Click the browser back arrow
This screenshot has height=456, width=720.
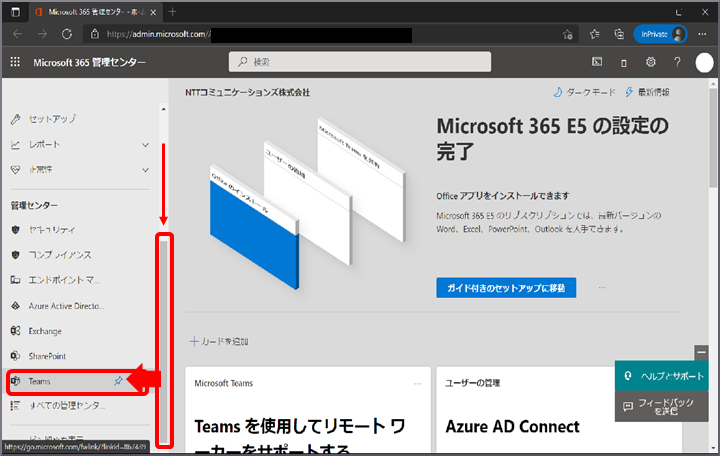[17, 34]
